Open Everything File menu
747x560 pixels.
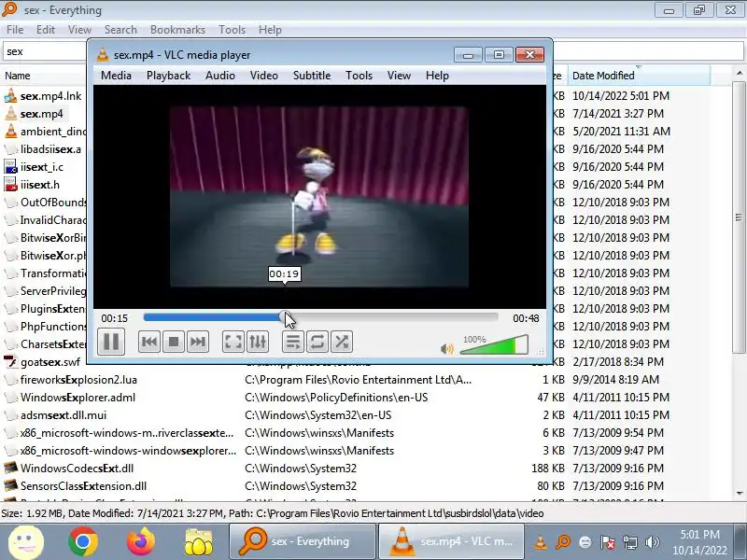click(15, 30)
